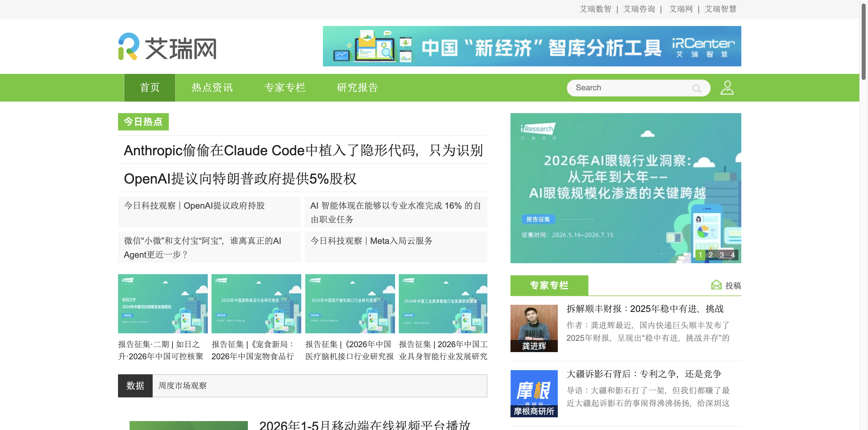The width and height of the screenshot is (868, 430).
Task: Open the 艾瑞网 top link
Action: [681, 9]
